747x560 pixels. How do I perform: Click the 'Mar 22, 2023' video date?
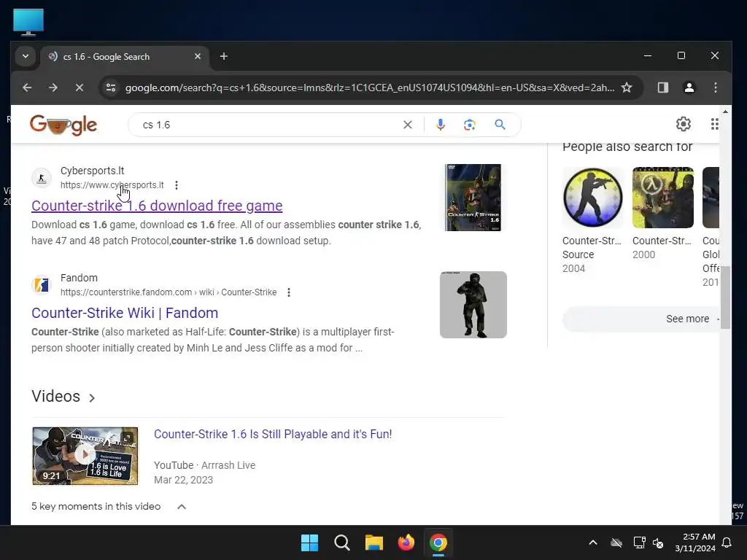[183, 480]
